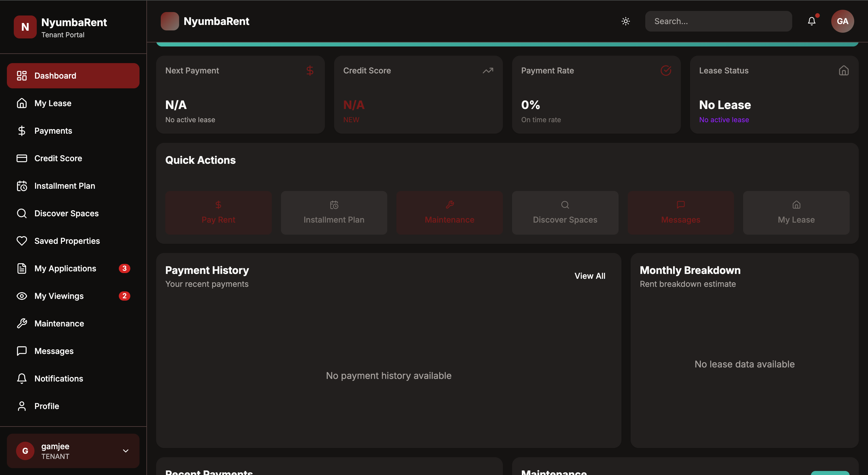The image size is (868, 475).
Task: Click the trend arrow icon on Credit Score card
Action: click(488, 71)
